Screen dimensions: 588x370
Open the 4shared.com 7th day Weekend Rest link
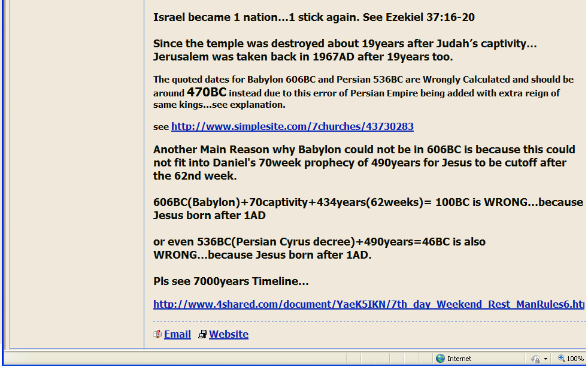tap(369, 304)
